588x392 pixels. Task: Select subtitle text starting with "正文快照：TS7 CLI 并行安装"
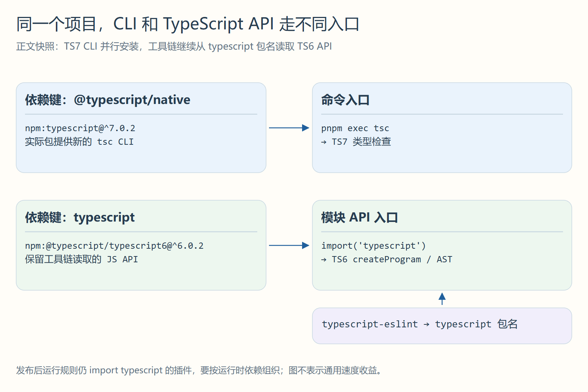tap(174, 46)
